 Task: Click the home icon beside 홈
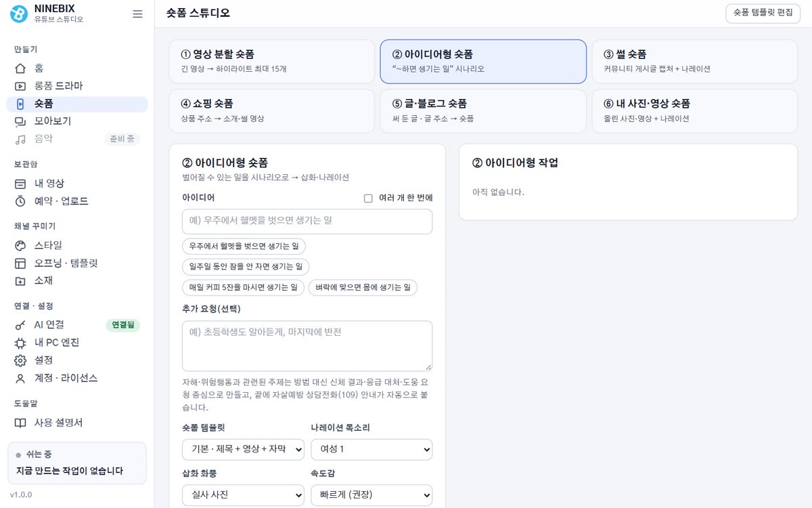click(20, 68)
